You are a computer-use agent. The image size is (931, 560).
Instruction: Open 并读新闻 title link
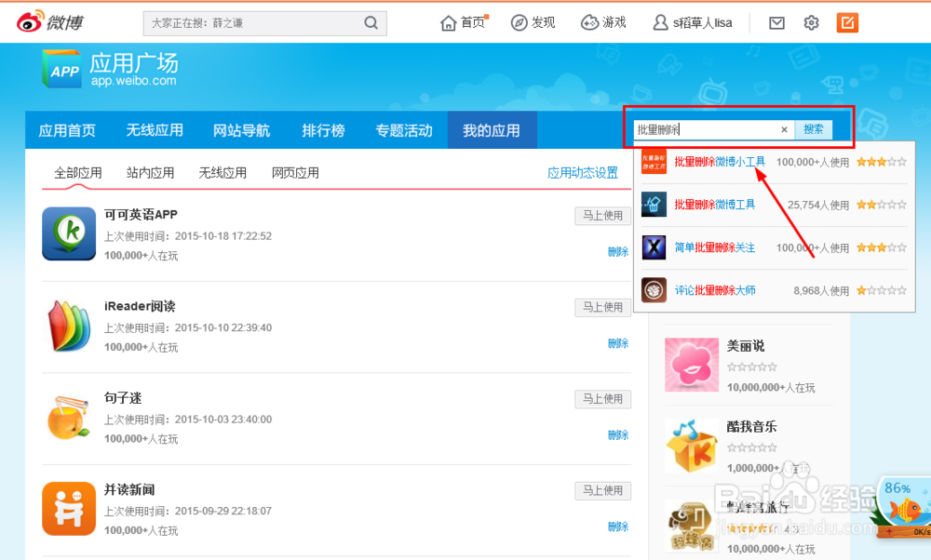(129, 489)
